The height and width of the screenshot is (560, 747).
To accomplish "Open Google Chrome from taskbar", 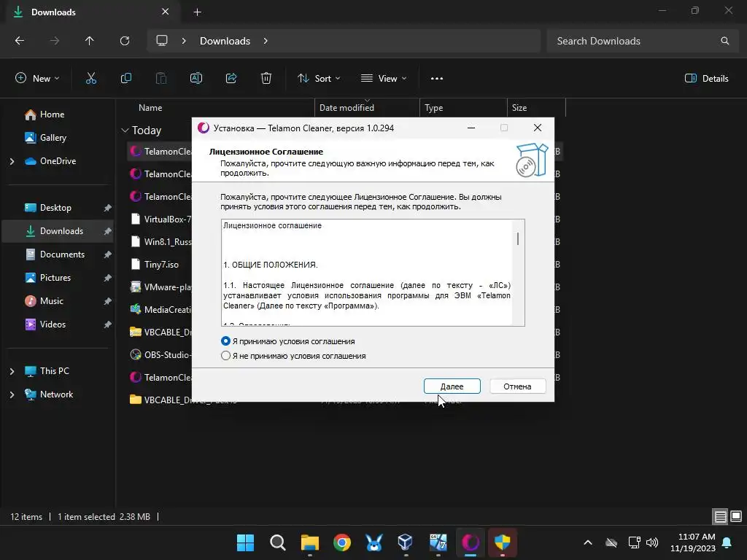I will pyautogui.click(x=342, y=542).
